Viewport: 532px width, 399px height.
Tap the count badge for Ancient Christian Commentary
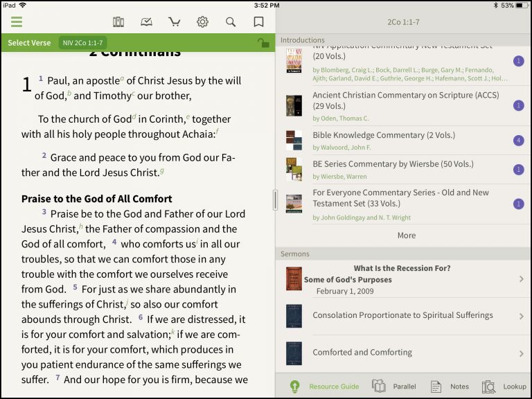[x=518, y=105]
